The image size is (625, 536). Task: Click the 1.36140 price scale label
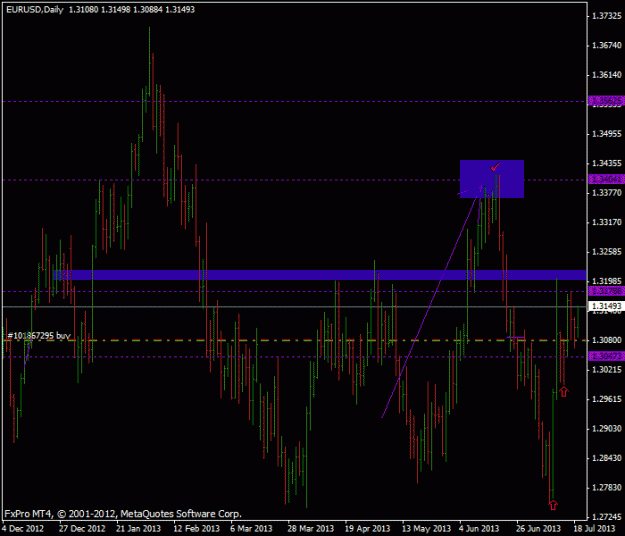click(x=606, y=75)
